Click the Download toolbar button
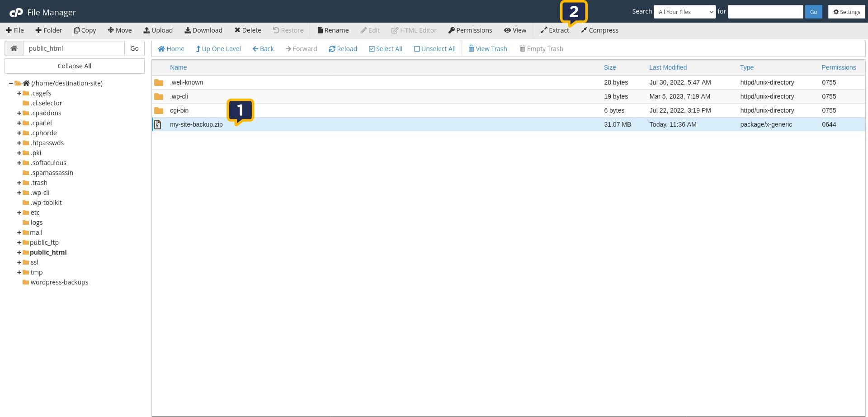The width and height of the screenshot is (868, 417). 203,30
